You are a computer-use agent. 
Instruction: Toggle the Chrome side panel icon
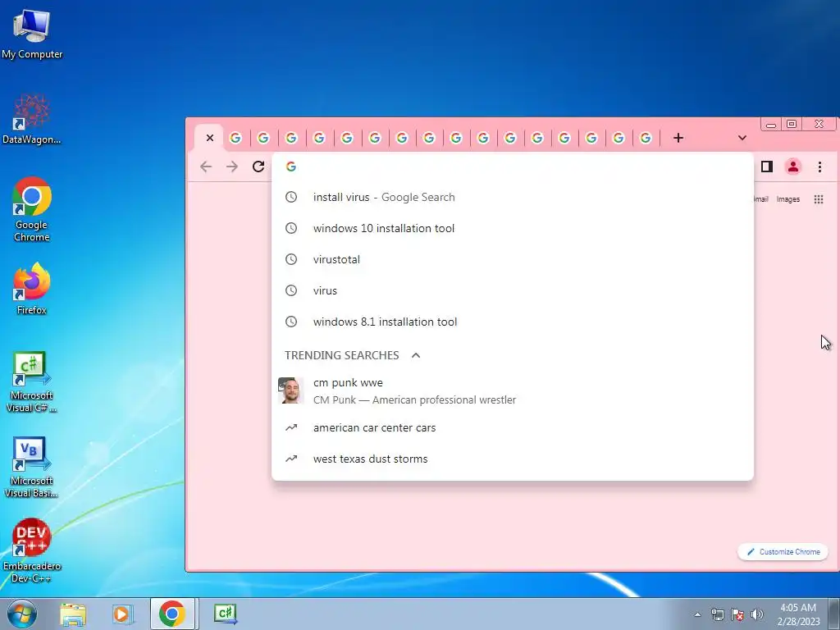[x=767, y=167]
